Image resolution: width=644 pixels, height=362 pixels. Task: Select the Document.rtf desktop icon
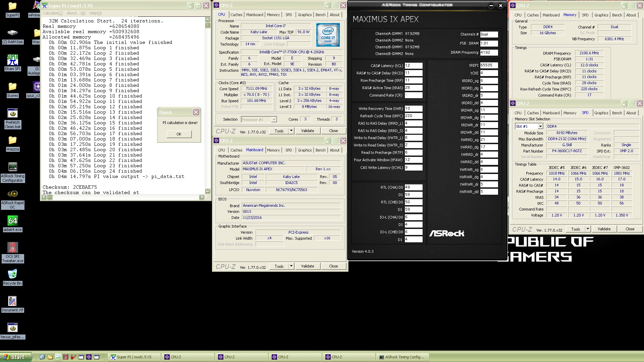pos(12,304)
